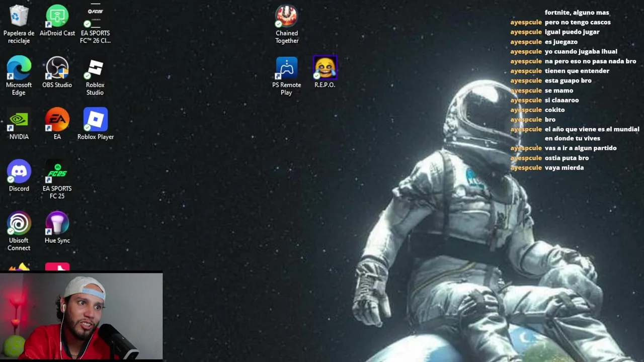Screen dimensions: 644x362
Task: Open the EA app icon
Action: 57,124
